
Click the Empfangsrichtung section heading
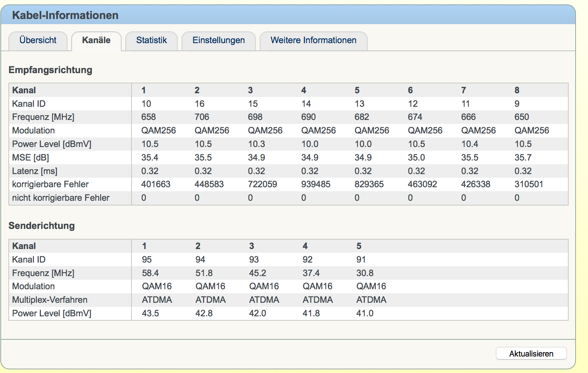[50, 70]
